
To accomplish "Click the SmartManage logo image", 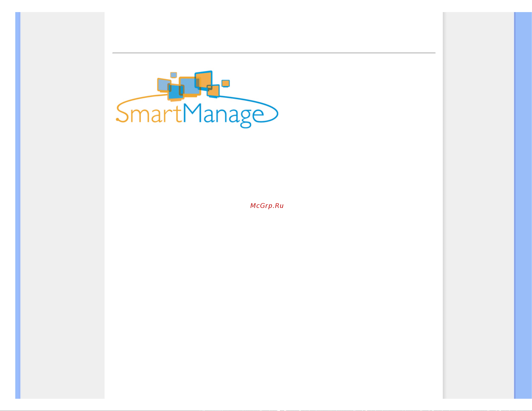I will point(197,99).
